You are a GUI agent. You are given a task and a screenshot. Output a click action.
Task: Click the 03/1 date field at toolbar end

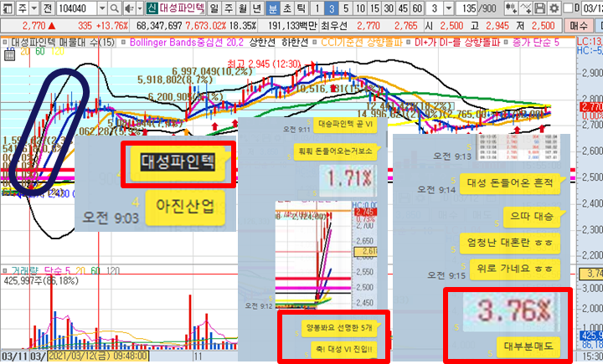coord(593,8)
